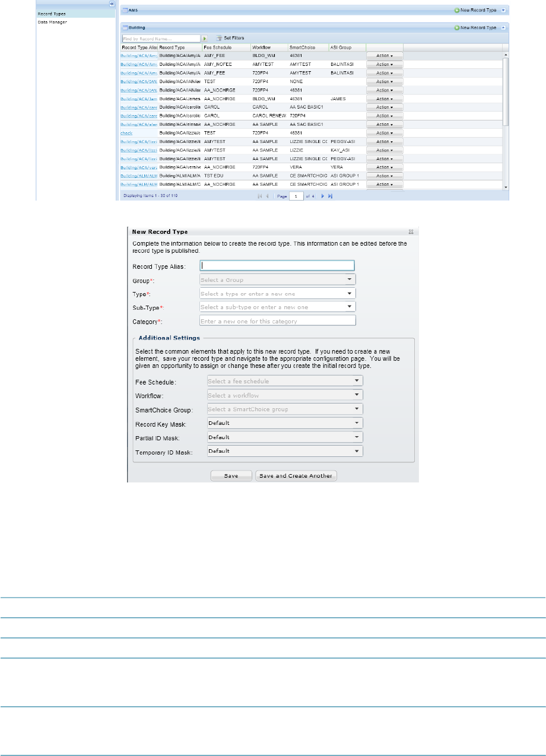Sort by ASI Group column header
The height and width of the screenshot is (756, 546).
point(347,47)
